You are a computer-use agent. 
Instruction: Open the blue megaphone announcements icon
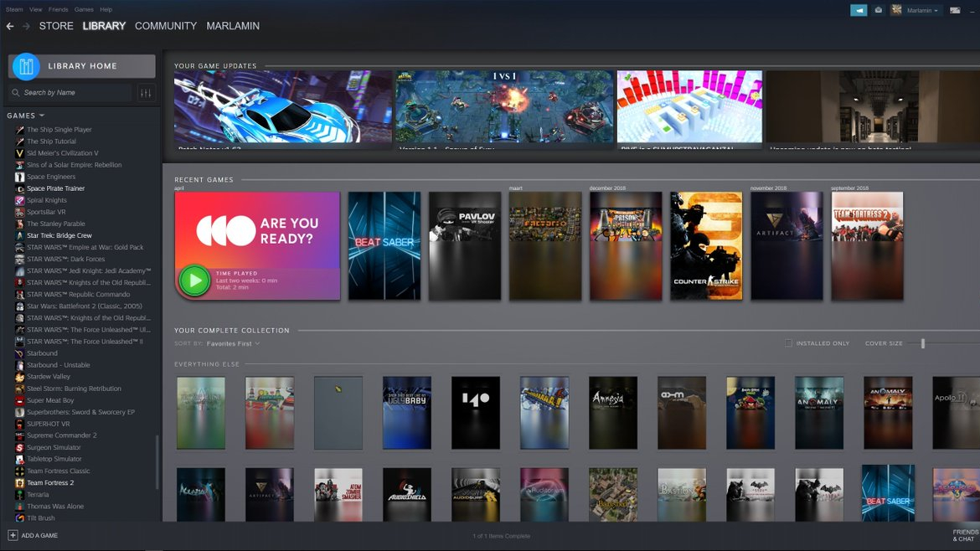pos(859,10)
